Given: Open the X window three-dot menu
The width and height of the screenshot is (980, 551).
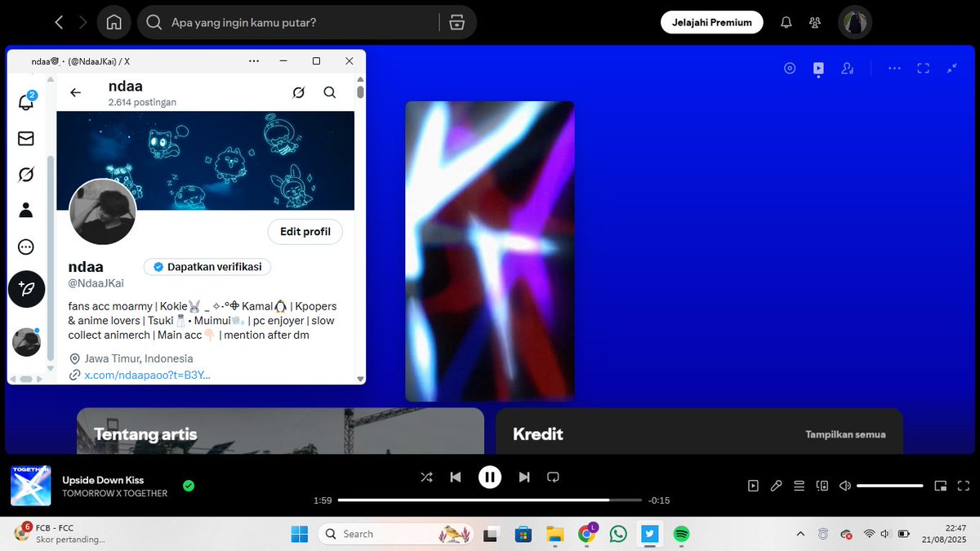Looking at the screenshot, I should pos(254,61).
